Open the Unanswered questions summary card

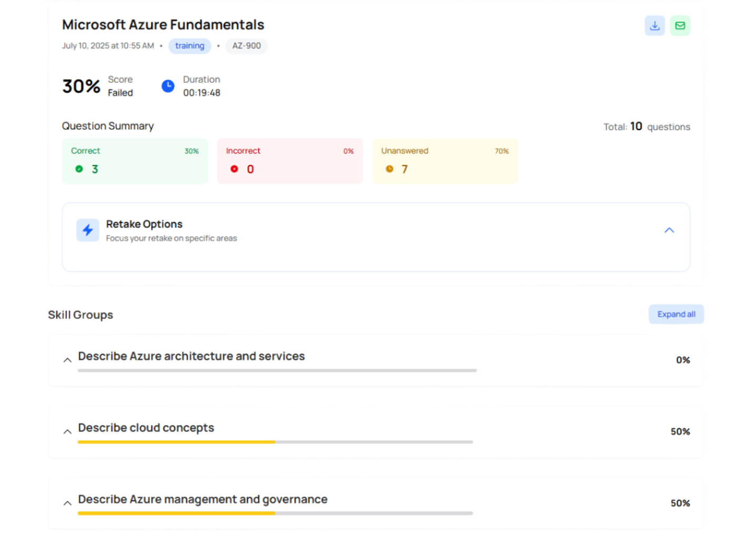[444, 161]
